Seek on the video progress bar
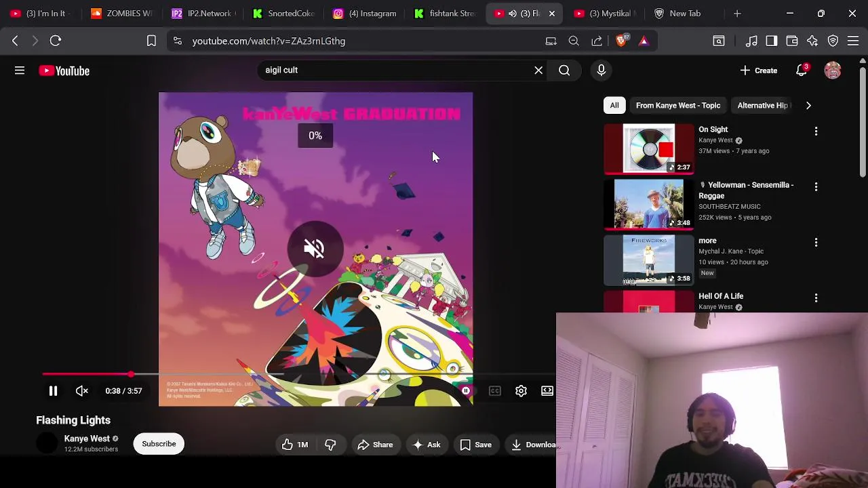Image resolution: width=868 pixels, height=488 pixels. 298,374
